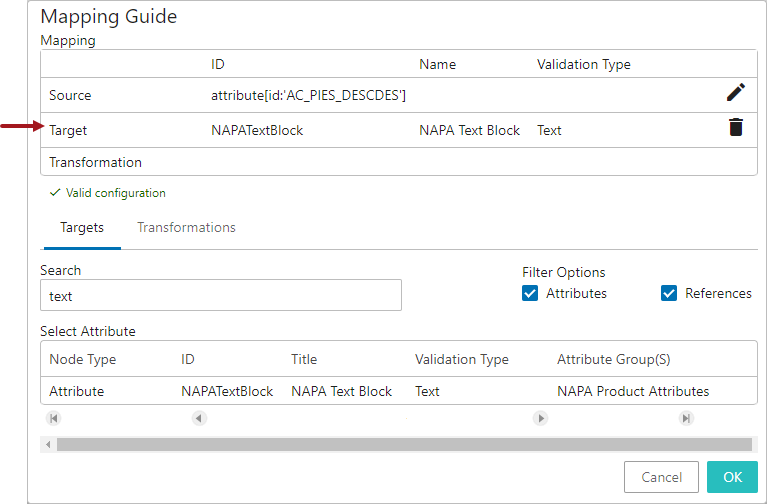Select the Target mapping row
Screen dimensions: 767x504
click(399, 130)
